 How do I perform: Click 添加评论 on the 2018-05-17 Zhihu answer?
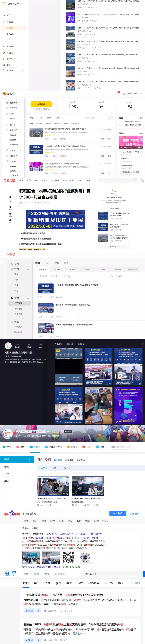51,611
